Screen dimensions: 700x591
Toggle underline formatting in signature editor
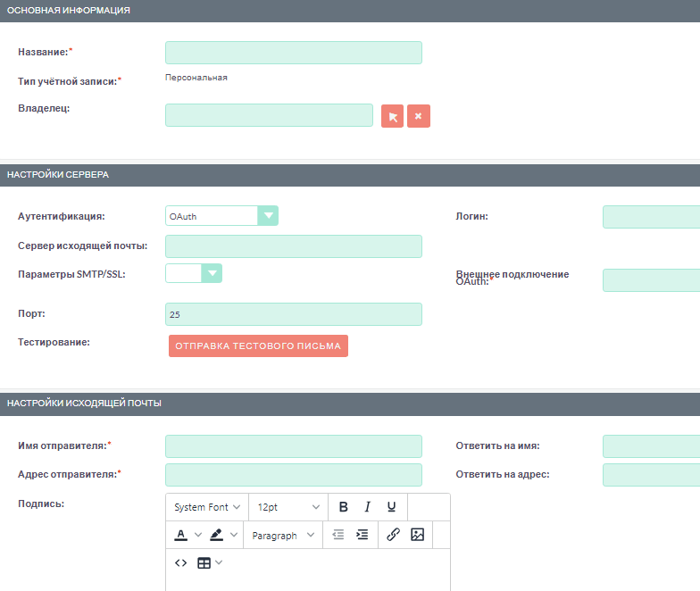click(x=391, y=507)
